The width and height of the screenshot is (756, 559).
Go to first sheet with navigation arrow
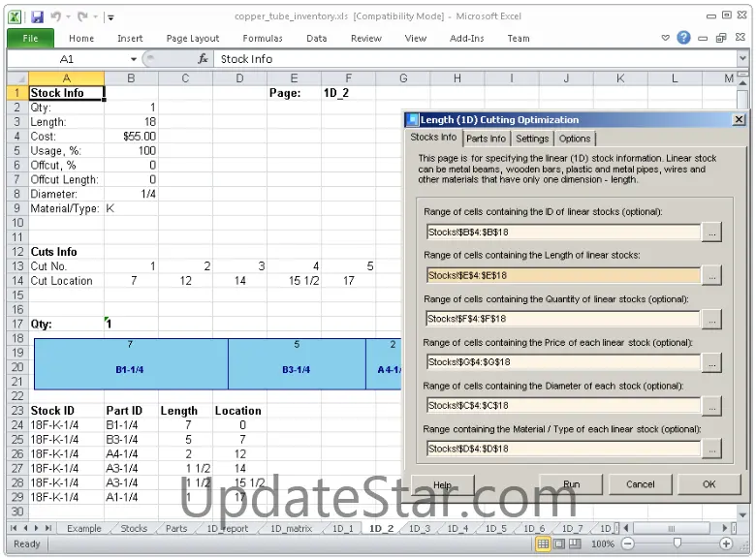coord(14,529)
